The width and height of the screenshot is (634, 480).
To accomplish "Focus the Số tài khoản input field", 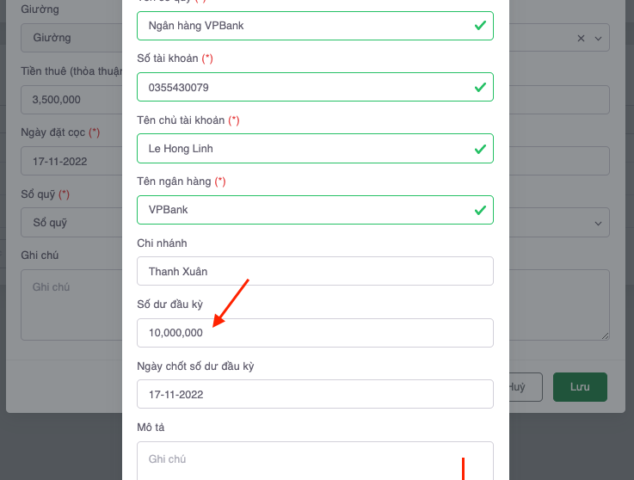I will [300, 87].
